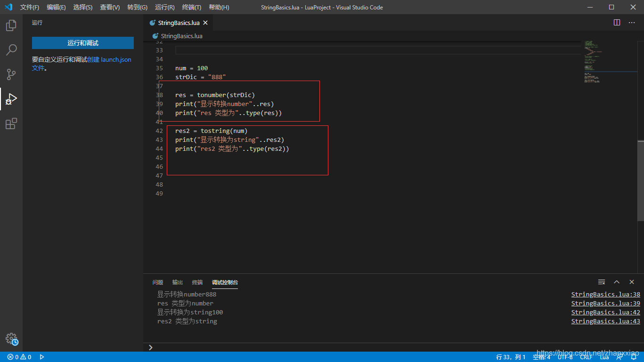Open editor More Actions ellipsis
This screenshot has width=644, height=362.
point(632,23)
